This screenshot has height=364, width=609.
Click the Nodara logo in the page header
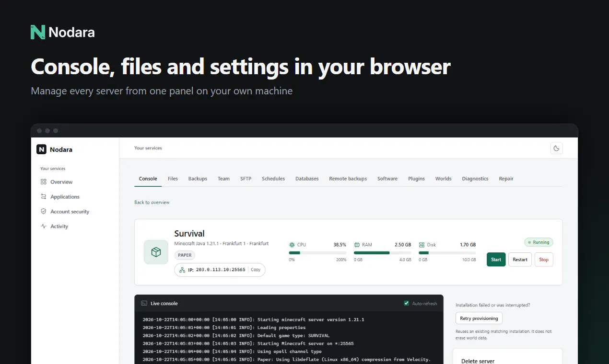point(63,32)
